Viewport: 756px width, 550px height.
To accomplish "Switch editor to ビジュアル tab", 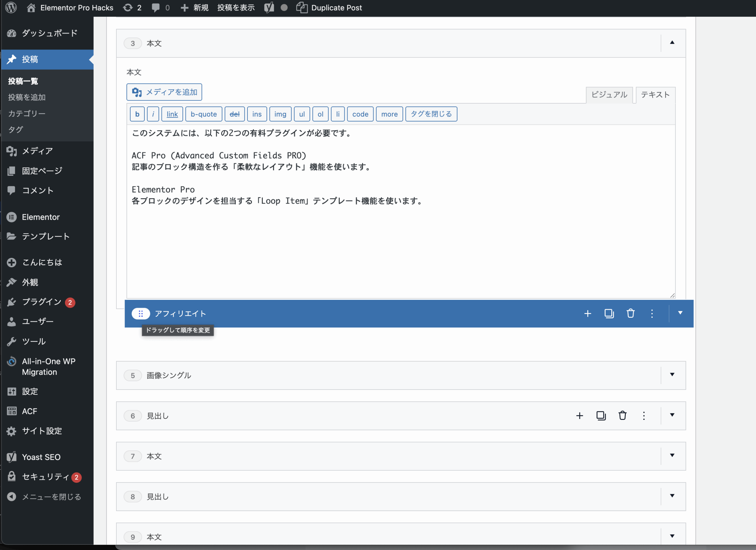I will coord(609,95).
